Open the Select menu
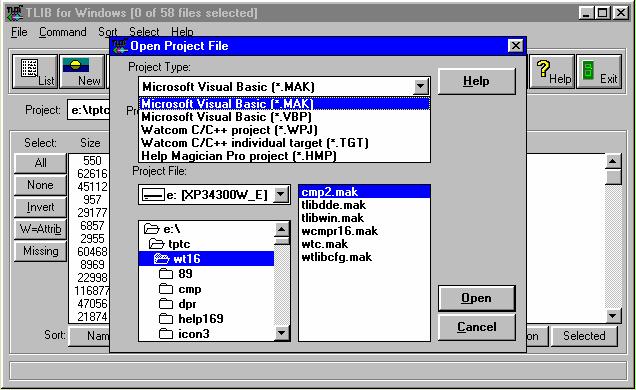This screenshot has height=390, width=636. tap(144, 32)
